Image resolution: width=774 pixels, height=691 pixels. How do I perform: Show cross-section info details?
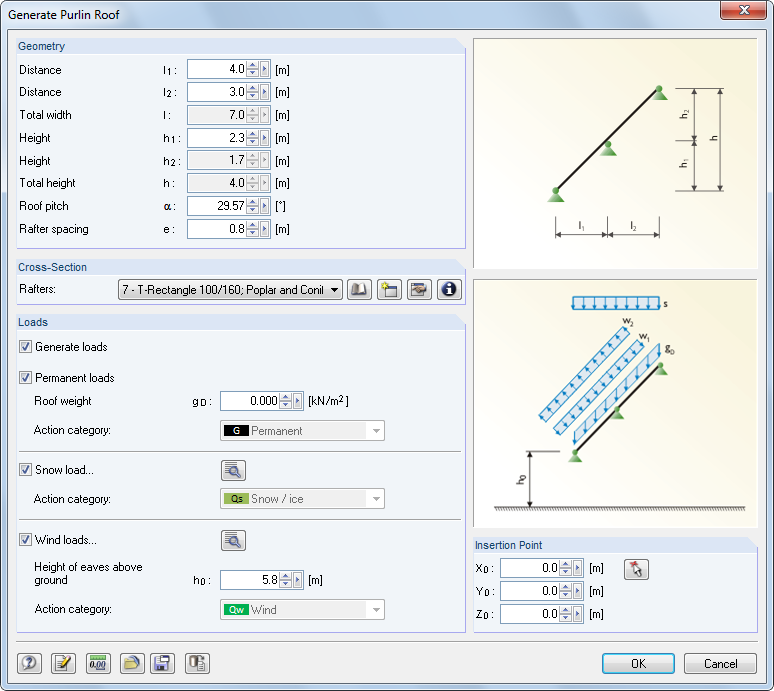(449, 289)
